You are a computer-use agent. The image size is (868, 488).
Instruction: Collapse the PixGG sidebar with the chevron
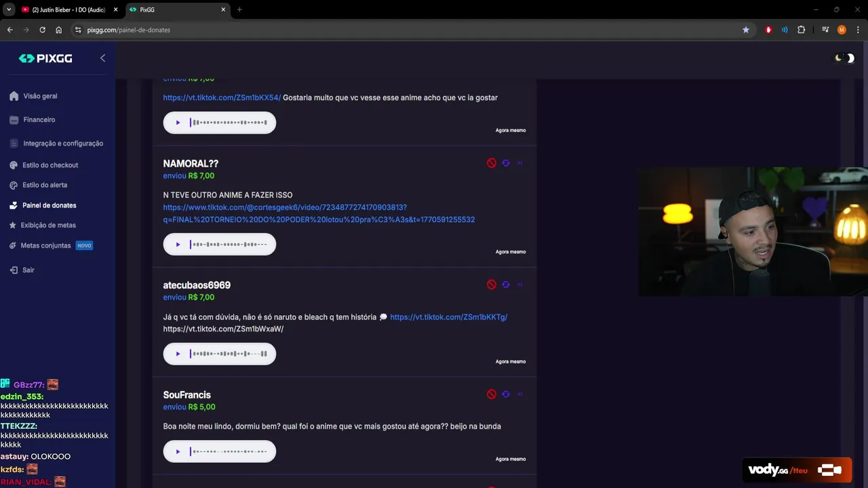tap(102, 58)
